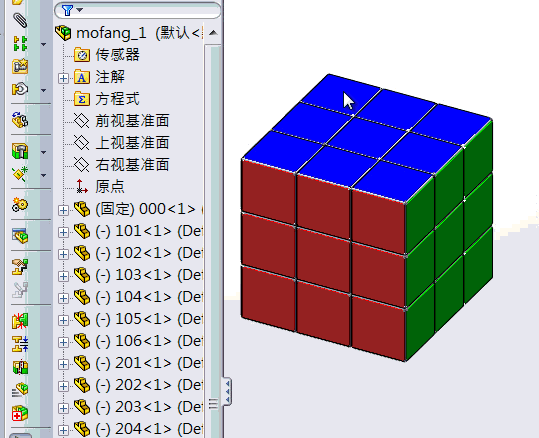Screen dimensions: 539x438
Task: Expand the 102<1> component node
Action: (x=63, y=254)
